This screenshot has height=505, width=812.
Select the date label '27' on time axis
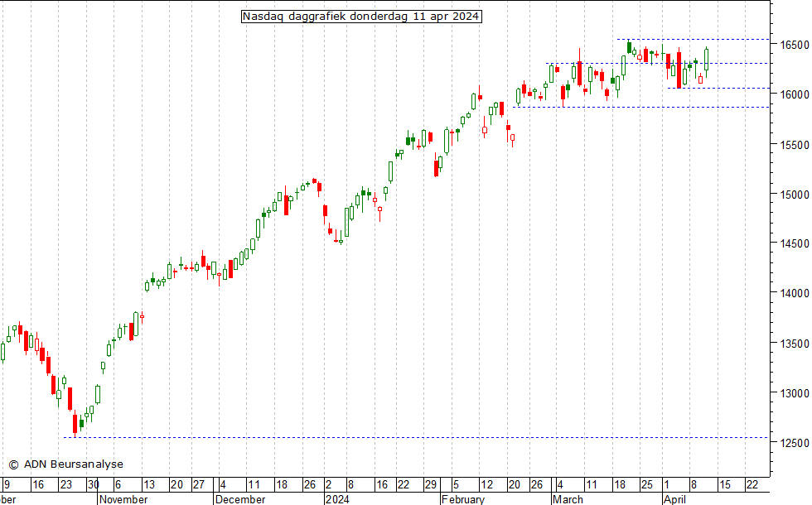click(198, 485)
